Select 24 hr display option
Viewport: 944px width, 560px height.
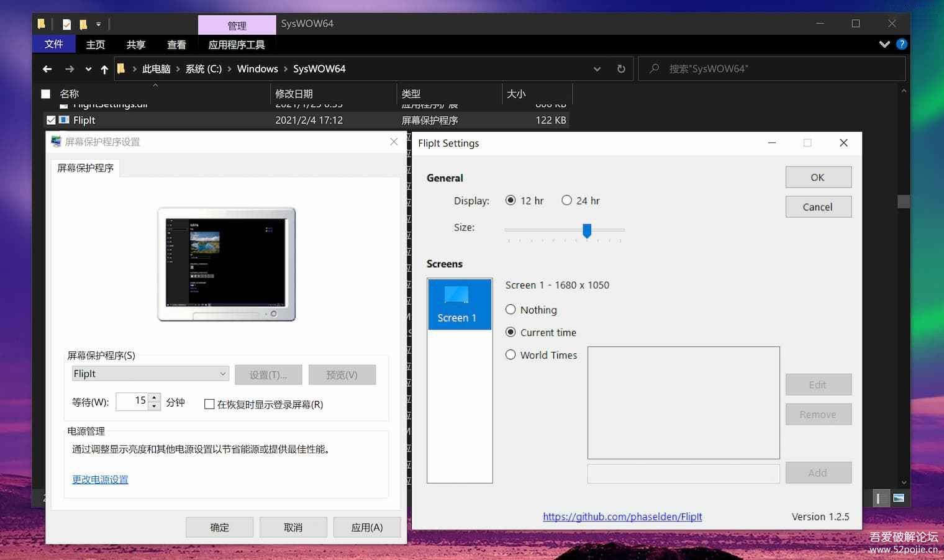pyautogui.click(x=566, y=200)
